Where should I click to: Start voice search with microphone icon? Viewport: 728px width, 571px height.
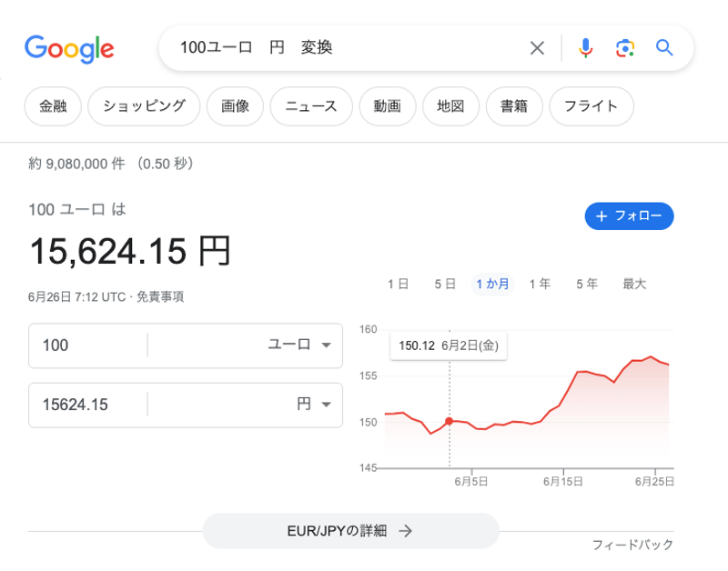585,48
